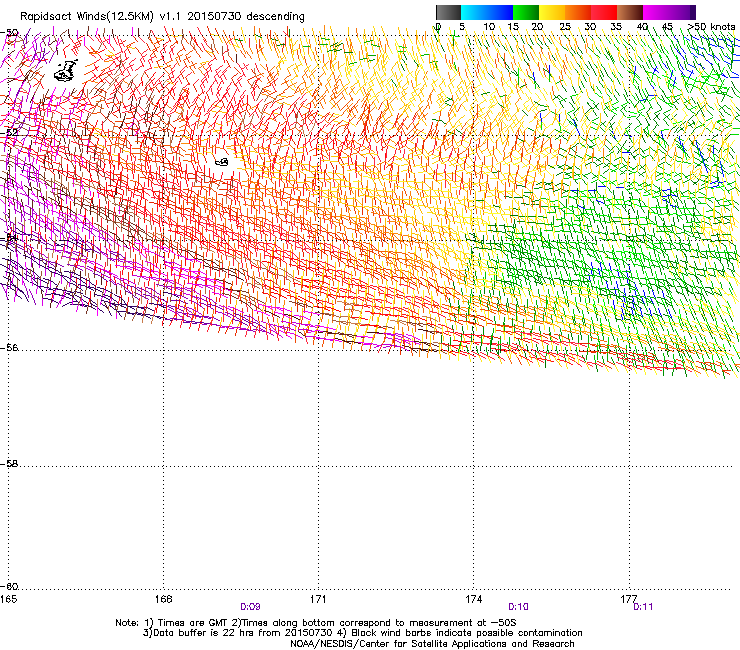Click the purple 'D:10' time marker

(518, 607)
